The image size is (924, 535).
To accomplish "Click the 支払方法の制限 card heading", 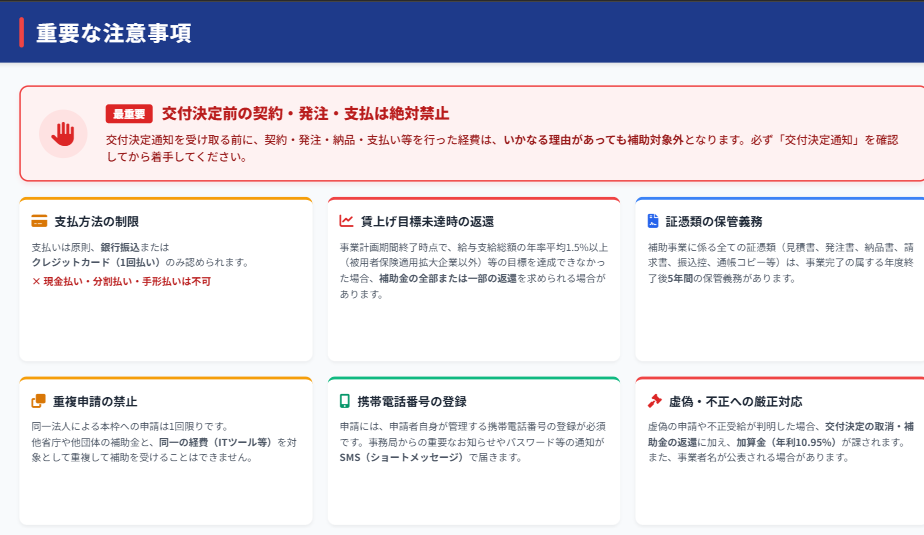I will 96,221.
